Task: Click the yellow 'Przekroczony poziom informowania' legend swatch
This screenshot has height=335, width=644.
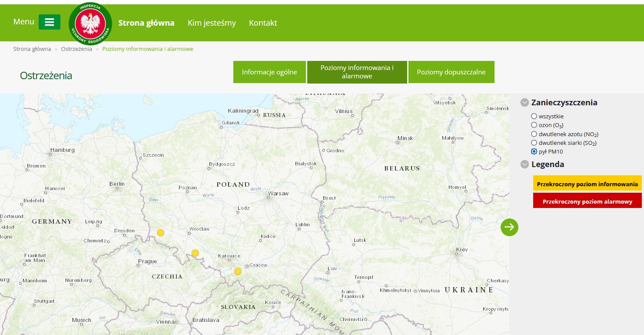Action: [588, 183]
